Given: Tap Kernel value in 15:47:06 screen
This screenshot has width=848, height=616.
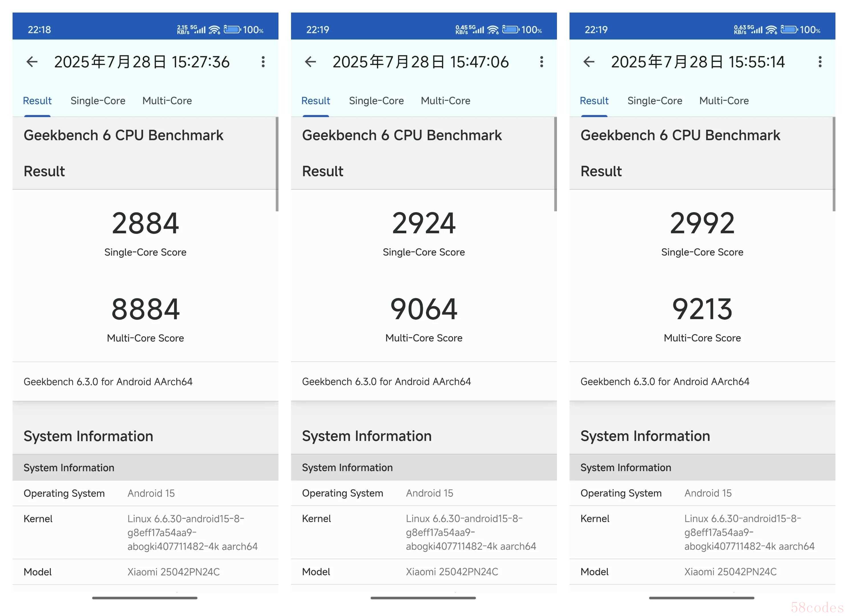Looking at the screenshot, I should point(471,533).
